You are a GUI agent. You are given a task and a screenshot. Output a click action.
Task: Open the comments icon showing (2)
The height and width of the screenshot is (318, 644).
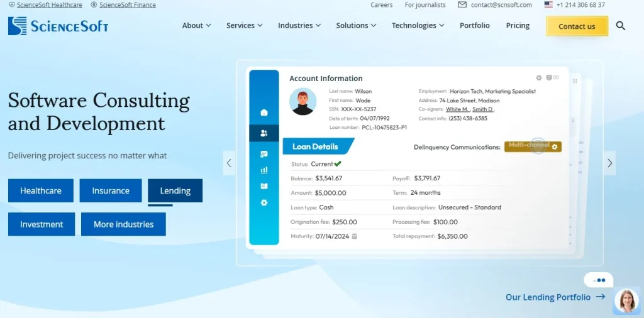point(552,77)
